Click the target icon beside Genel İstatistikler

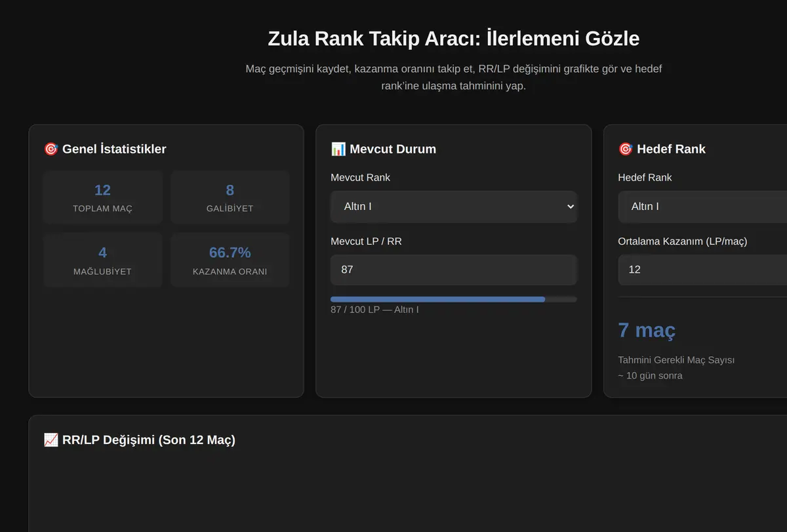50,149
